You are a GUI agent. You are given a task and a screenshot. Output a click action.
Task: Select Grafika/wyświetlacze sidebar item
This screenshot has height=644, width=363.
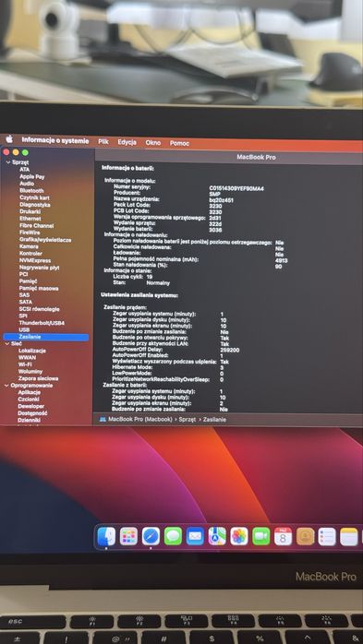[45, 240]
